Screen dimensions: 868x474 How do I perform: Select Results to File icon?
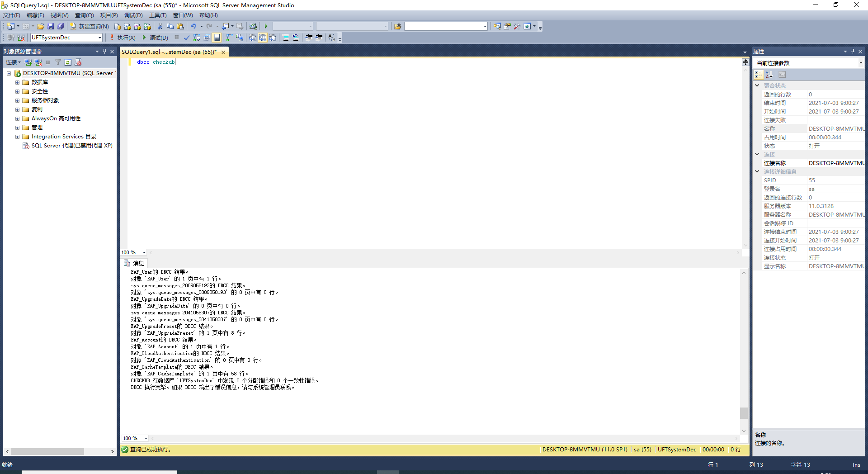pos(273,38)
